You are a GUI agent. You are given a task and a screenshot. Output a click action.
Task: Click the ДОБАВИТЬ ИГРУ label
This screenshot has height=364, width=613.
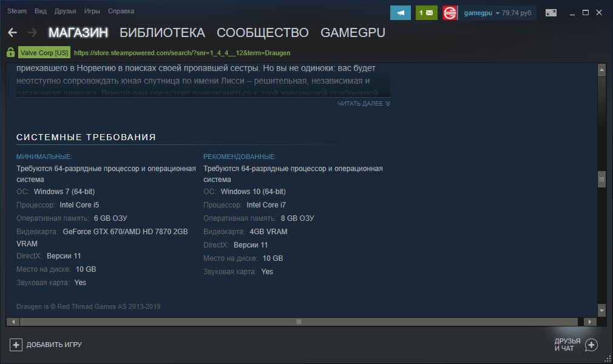[x=54, y=345]
